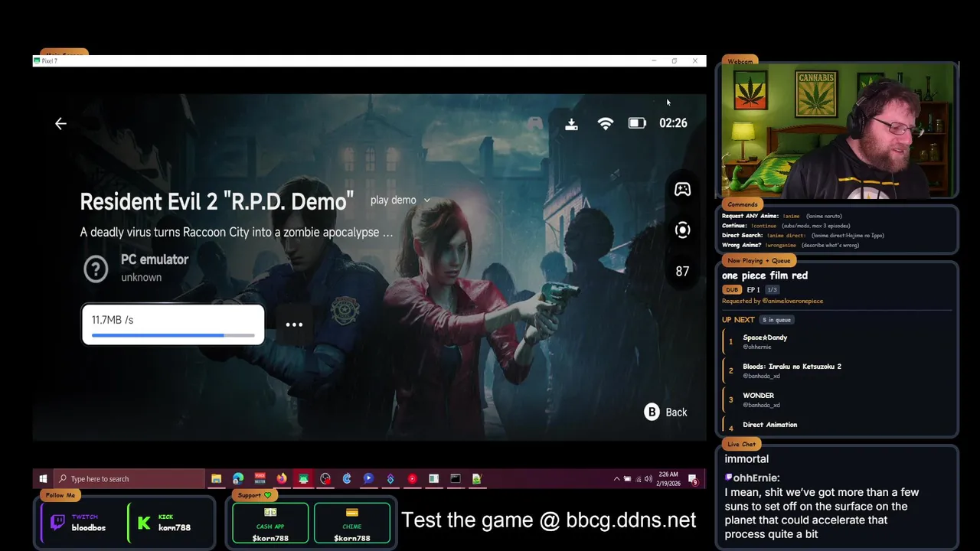
Task: Click the one piece film red title
Action: pos(765,275)
